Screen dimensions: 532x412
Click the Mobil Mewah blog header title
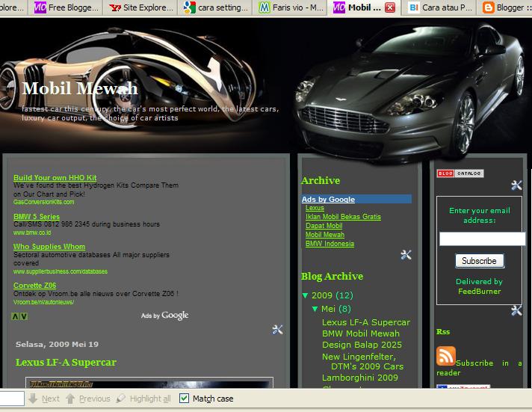80,88
